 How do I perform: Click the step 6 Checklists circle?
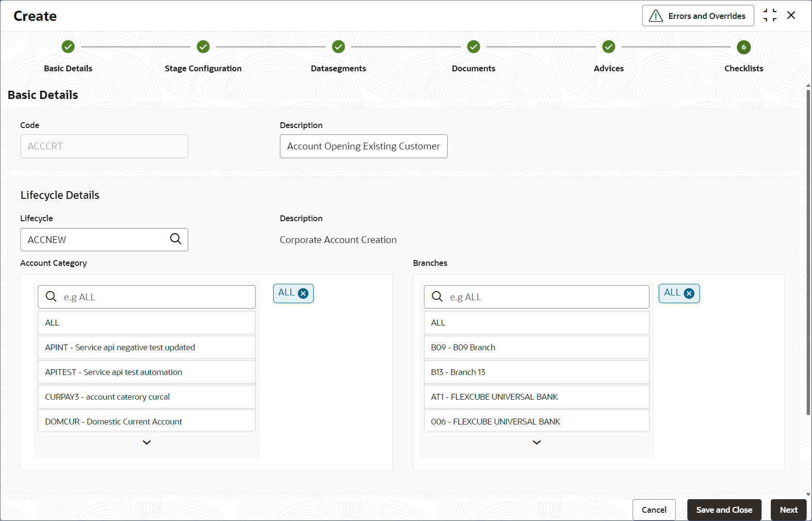pyautogui.click(x=744, y=47)
